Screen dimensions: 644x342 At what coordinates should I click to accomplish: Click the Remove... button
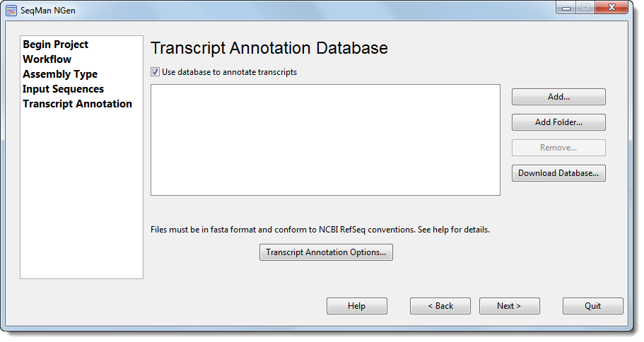pyautogui.click(x=558, y=148)
